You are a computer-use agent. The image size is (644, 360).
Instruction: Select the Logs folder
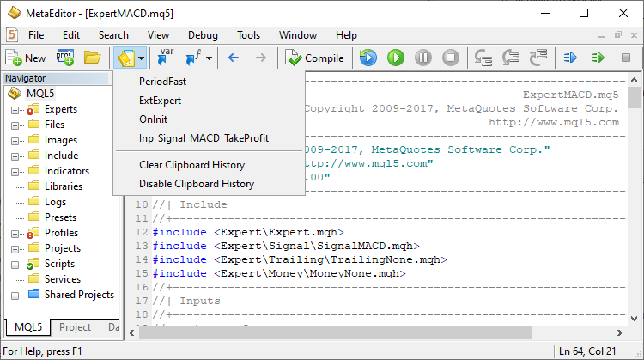pos(55,202)
